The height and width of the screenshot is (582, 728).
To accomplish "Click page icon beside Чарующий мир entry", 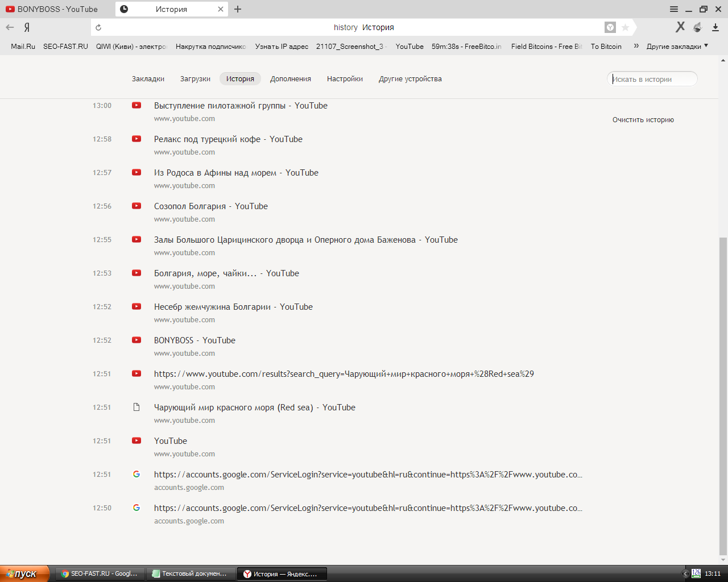I will [x=136, y=407].
